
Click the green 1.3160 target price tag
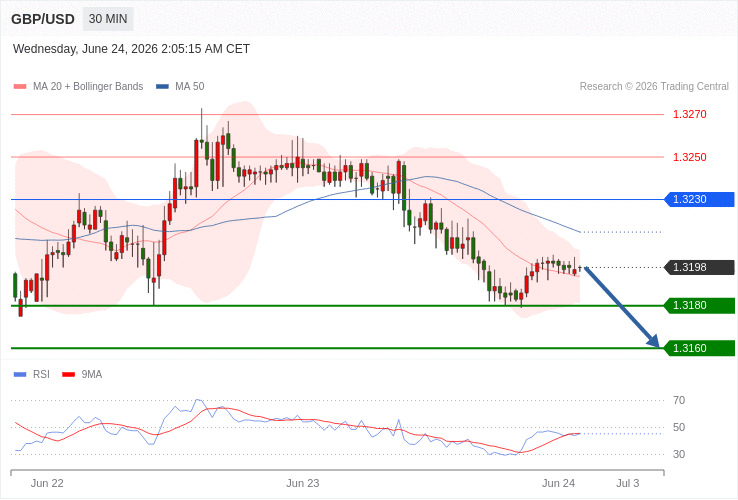coord(699,348)
